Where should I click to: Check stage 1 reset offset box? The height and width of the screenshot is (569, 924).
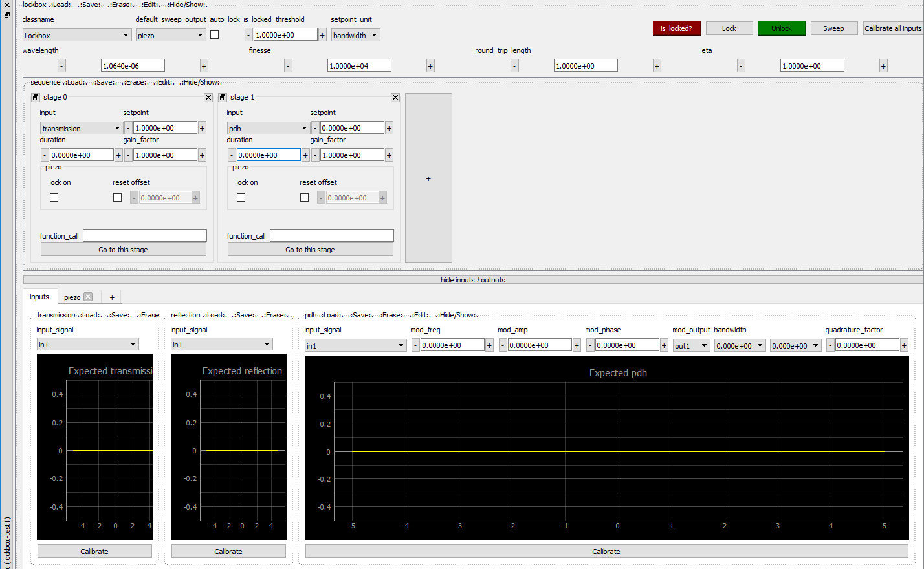click(x=304, y=198)
